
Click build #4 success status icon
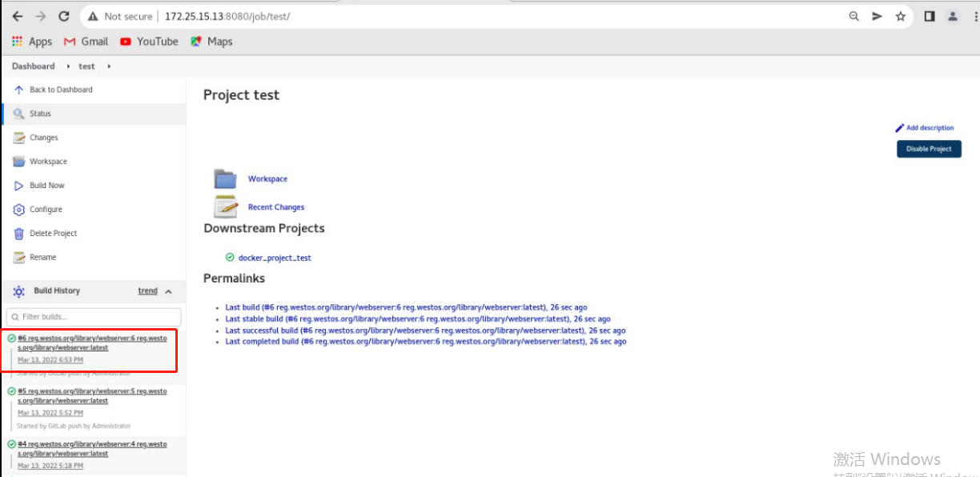(12, 444)
